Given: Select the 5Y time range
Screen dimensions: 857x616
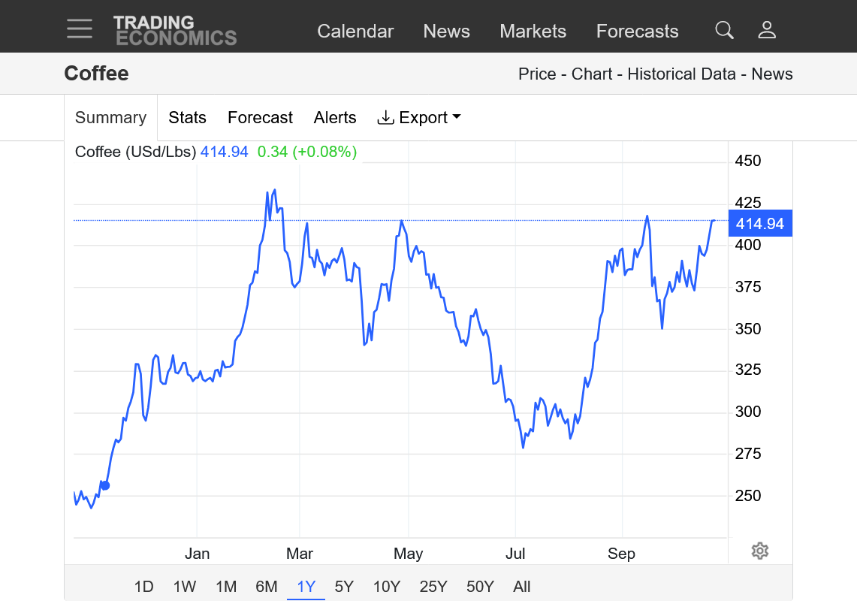Looking at the screenshot, I should click(x=344, y=587).
